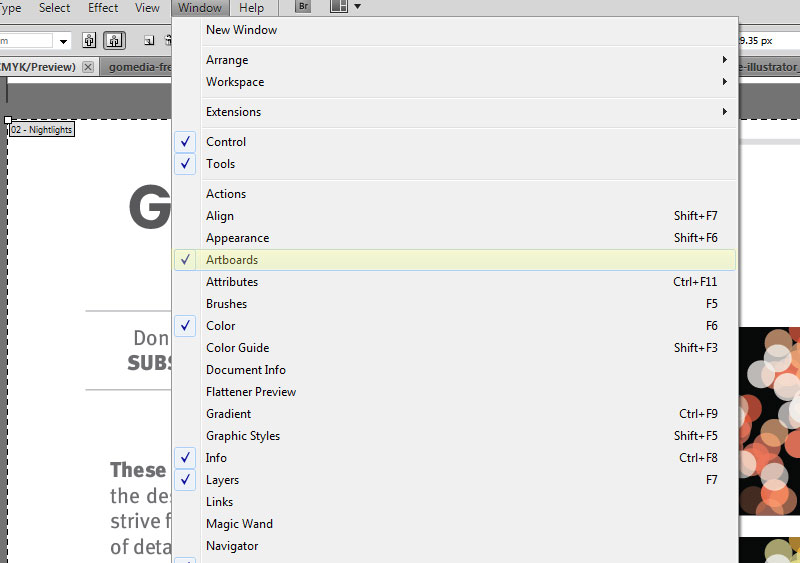This screenshot has width=800, height=563.
Task: Disable the Info panel checkmark
Action: tap(216, 458)
